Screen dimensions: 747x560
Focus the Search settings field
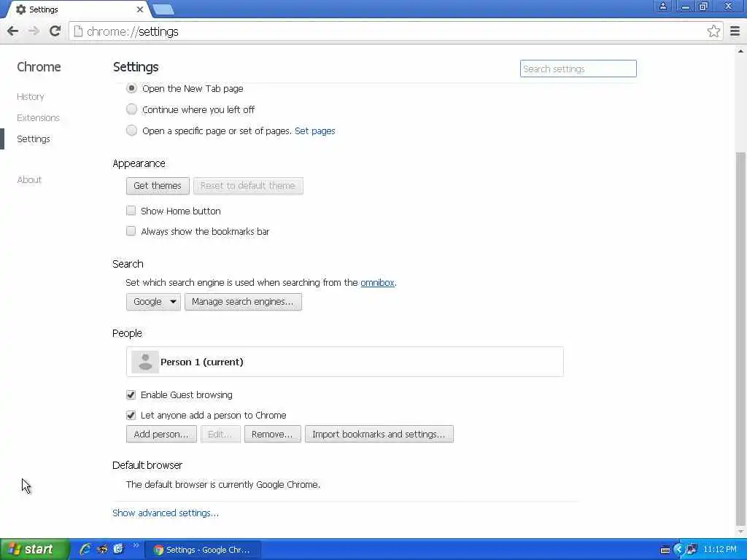click(578, 69)
